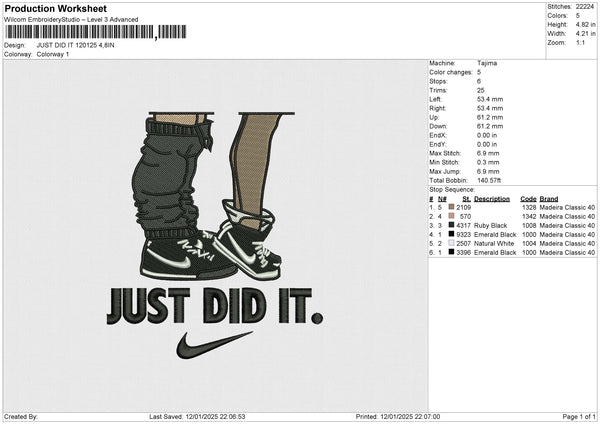This screenshot has width=600, height=424.
Task: Click the swoosh logo under the JUST DID IT text
Action: pyautogui.click(x=214, y=345)
